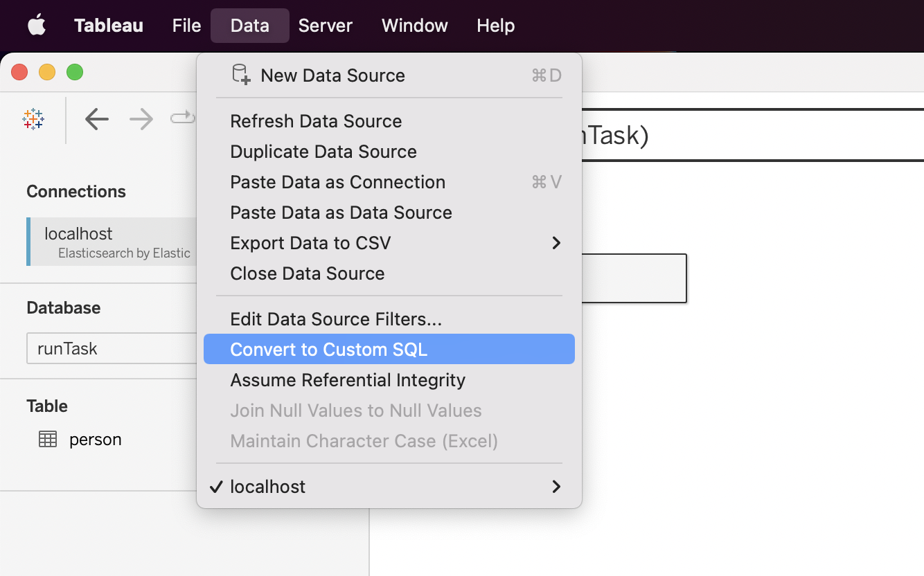Toggle Maintain Character Case (Excel)
Screen dimensions: 924x576
click(365, 440)
